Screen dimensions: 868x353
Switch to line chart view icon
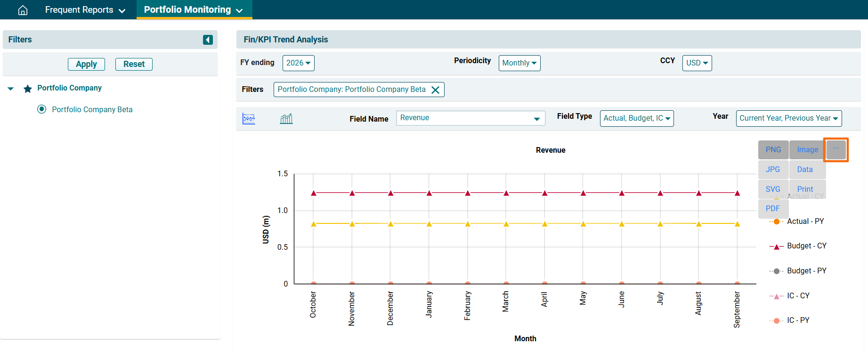(249, 119)
